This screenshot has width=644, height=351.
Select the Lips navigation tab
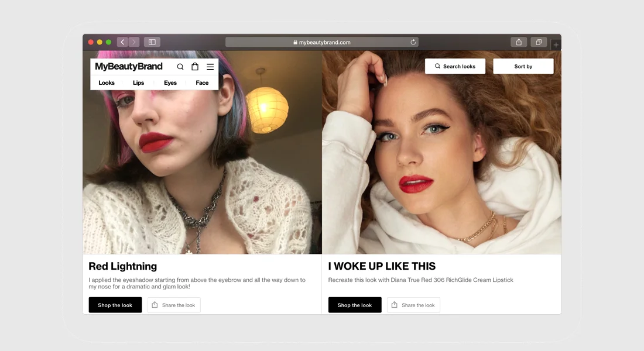pos(138,82)
